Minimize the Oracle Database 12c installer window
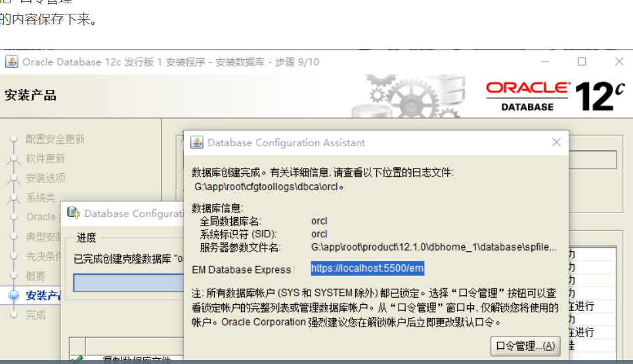633x364 pixels. (545, 62)
